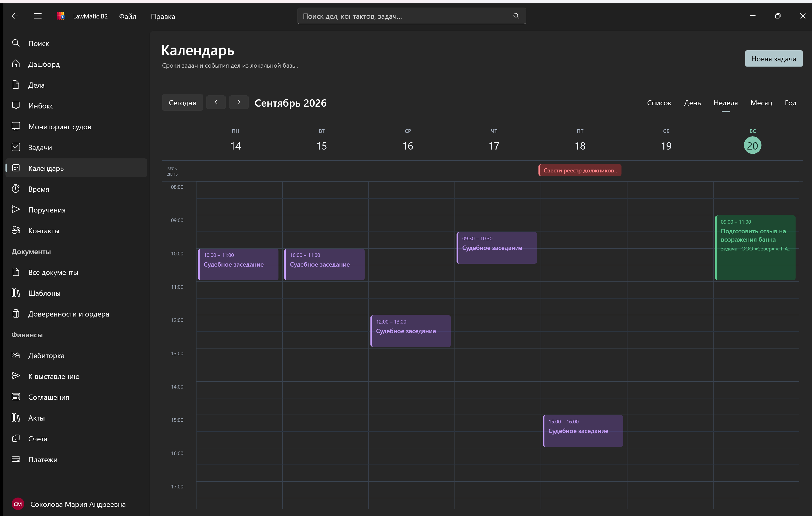The height and width of the screenshot is (516, 812).
Task: Open Monday 10:00 Судебное заседание event
Action: 238,264
